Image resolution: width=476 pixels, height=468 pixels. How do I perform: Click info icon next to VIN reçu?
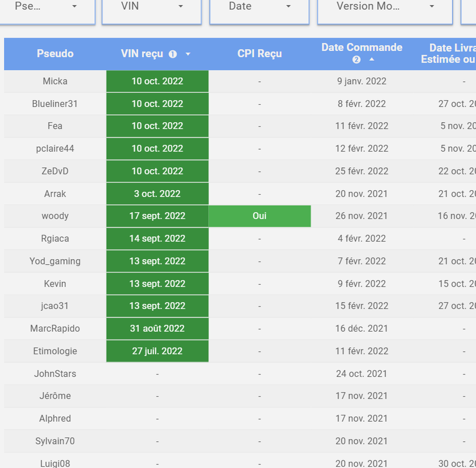click(x=173, y=54)
